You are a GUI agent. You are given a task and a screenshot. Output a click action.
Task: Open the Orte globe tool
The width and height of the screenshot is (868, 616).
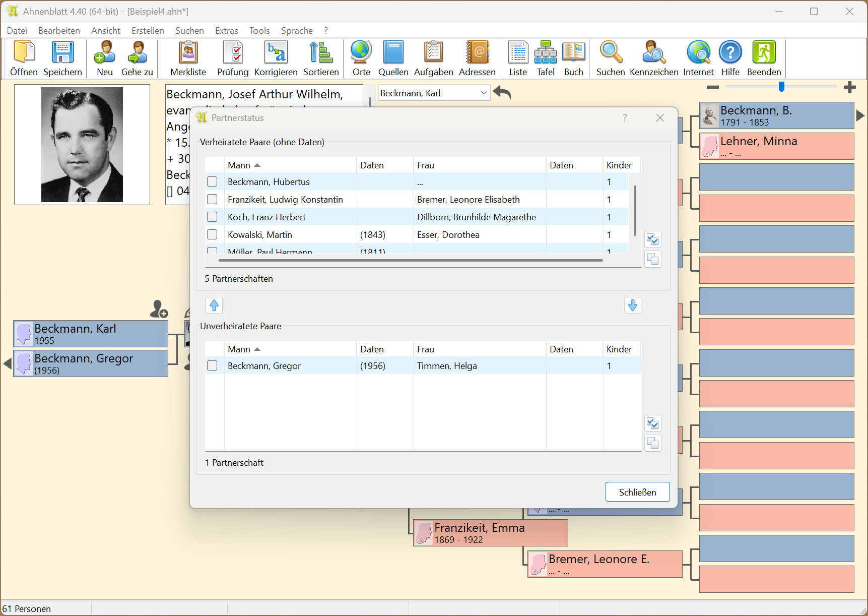[361, 58]
